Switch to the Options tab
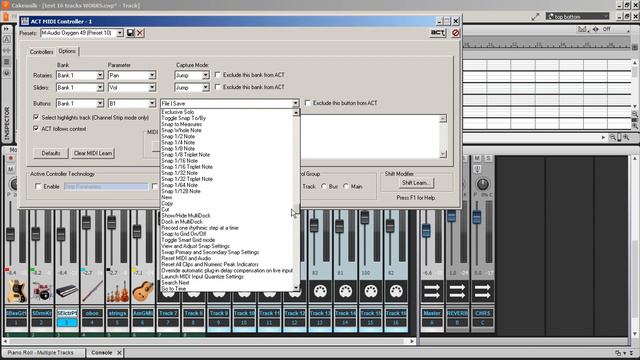The width and height of the screenshot is (640, 360). 67,51
